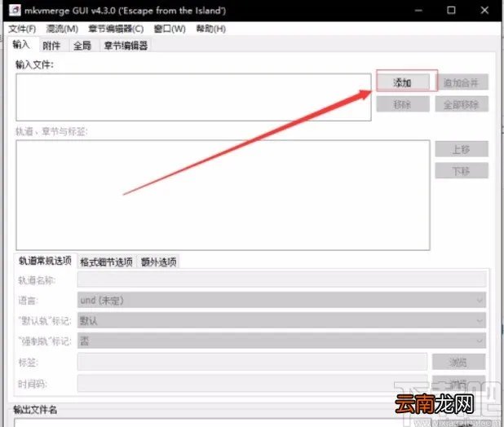Click inside the 输入文件 list box
Image resolution: width=504 pixels, height=427 pixels.
coord(194,97)
